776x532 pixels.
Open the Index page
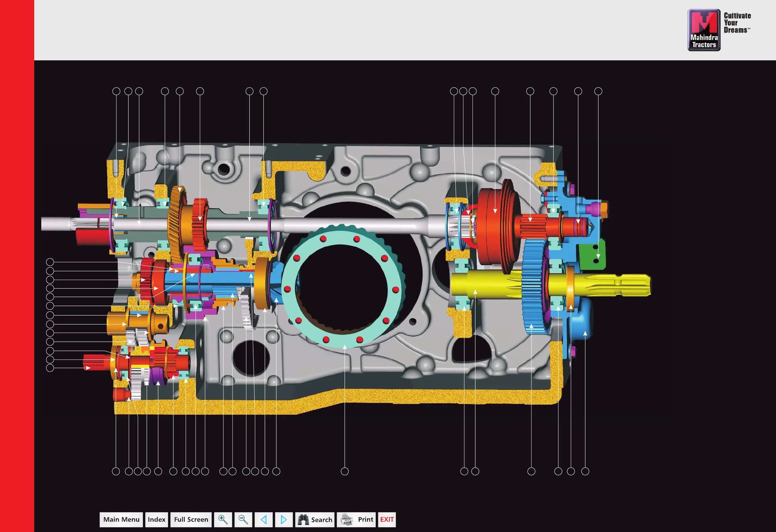[x=157, y=520]
